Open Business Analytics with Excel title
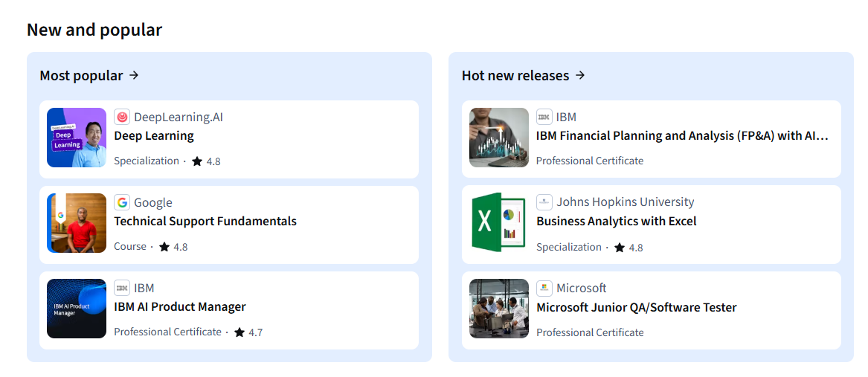This screenshot has height=377, width=868. pos(616,222)
